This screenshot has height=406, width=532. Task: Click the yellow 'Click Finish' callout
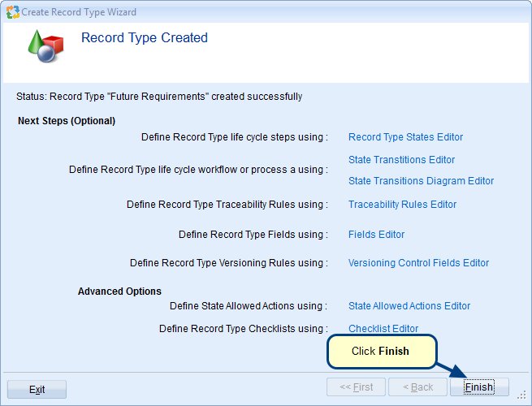[x=381, y=352]
